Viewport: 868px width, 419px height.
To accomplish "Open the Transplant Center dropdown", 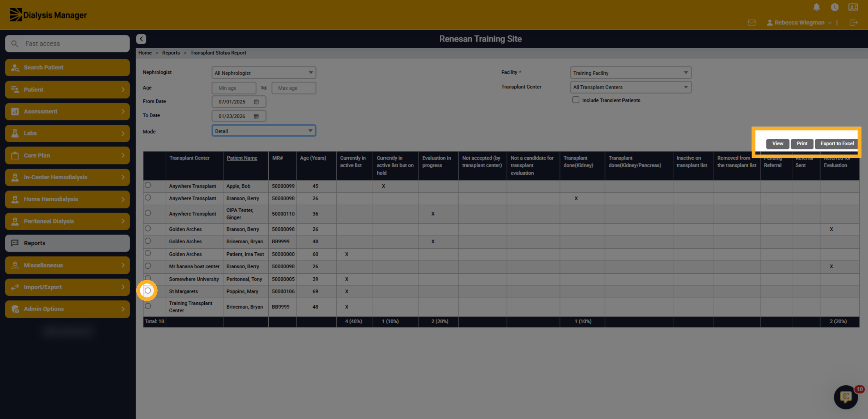I will pos(631,87).
